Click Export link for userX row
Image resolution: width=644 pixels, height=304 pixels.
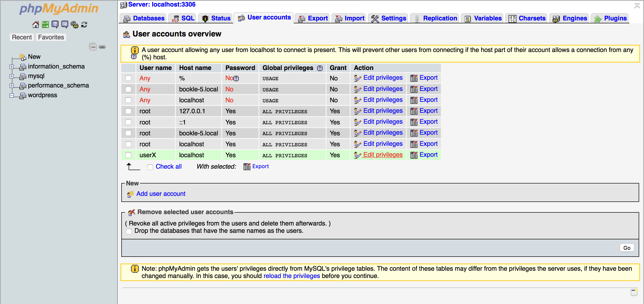coord(429,155)
